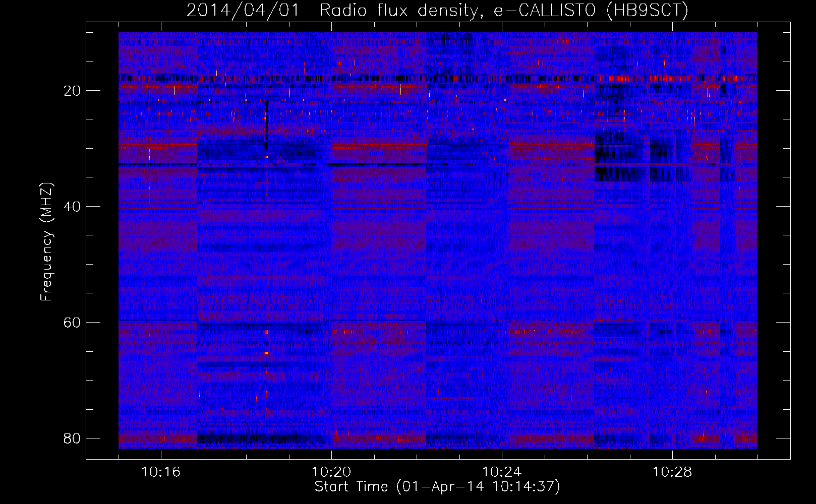Click the 40 MHz frequency tick label
Viewport: 816px width, 504px height.
coord(72,207)
